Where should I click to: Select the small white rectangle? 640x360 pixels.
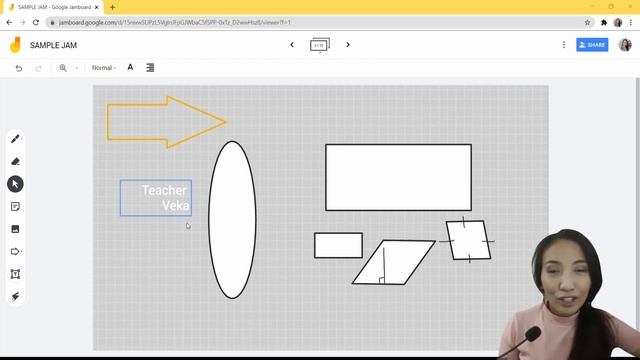pyautogui.click(x=338, y=245)
